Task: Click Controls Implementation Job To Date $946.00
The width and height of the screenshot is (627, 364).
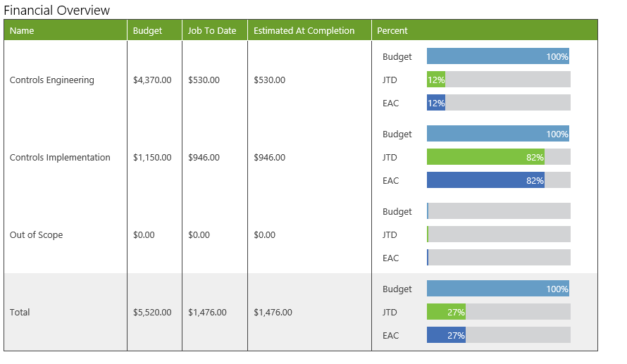Action: pyautogui.click(x=204, y=158)
